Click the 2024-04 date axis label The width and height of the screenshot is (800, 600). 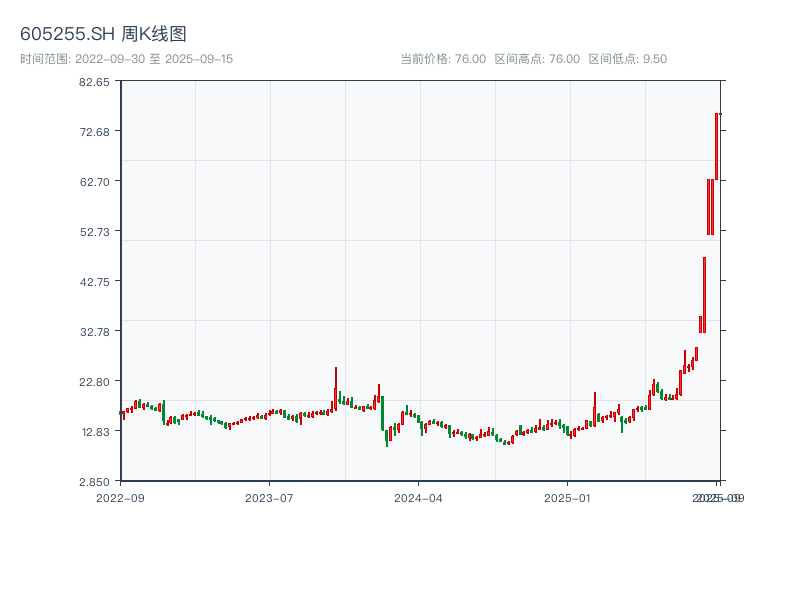point(419,497)
